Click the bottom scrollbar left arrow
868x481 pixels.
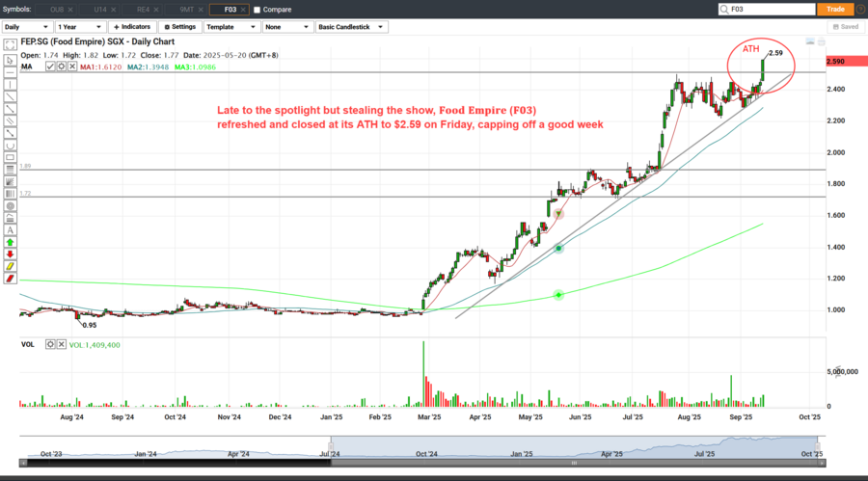click(23, 464)
